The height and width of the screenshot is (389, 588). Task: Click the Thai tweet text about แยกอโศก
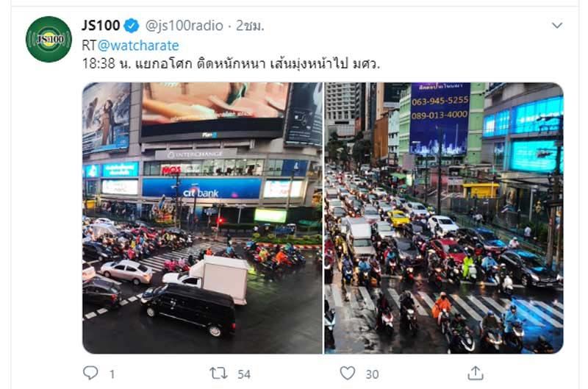(x=231, y=63)
